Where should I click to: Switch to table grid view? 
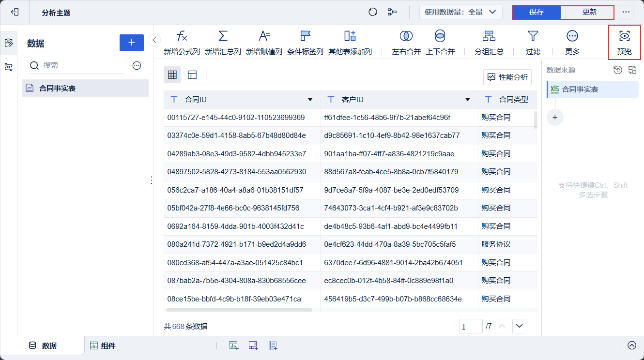pyautogui.click(x=172, y=75)
